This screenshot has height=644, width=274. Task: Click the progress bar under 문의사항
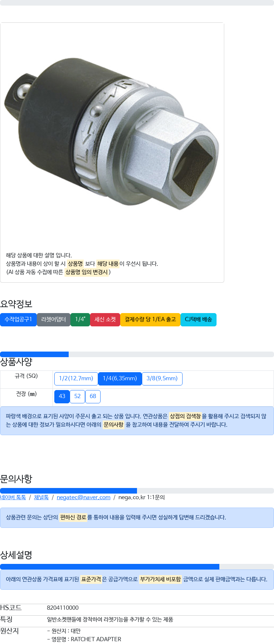[x=137, y=491]
